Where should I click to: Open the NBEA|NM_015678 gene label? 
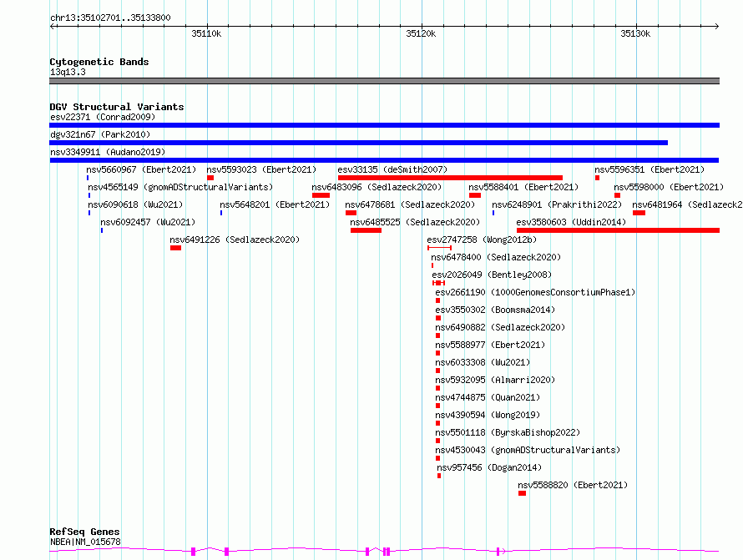85,542
